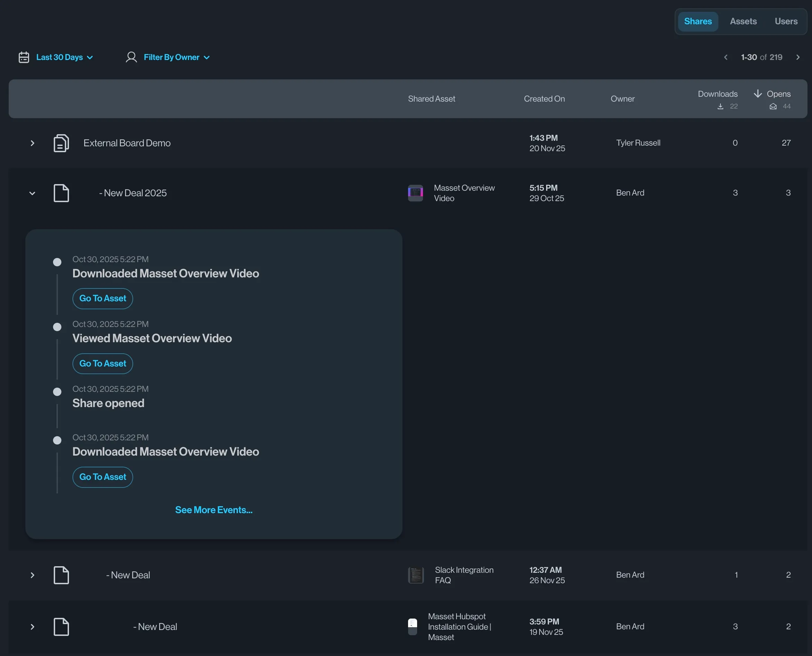Image resolution: width=812 pixels, height=656 pixels.
Task: Click Go To Asset under Viewed Masset Overview Video
Action: pyautogui.click(x=102, y=363)
